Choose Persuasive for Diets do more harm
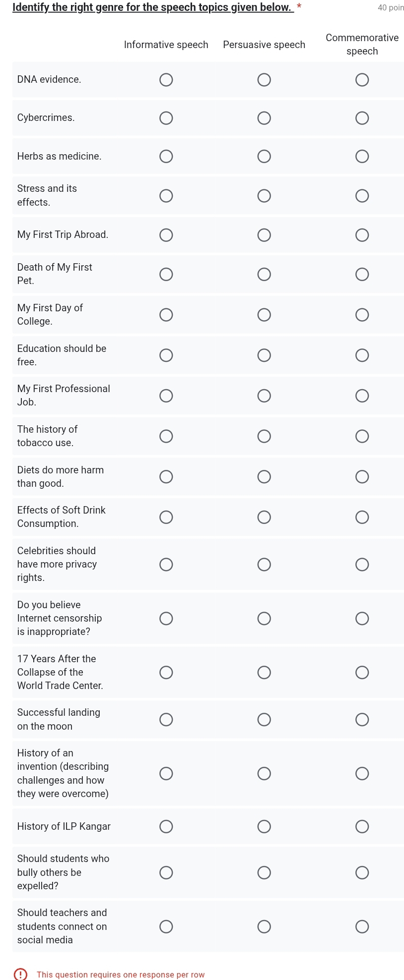 coord(264,477)
